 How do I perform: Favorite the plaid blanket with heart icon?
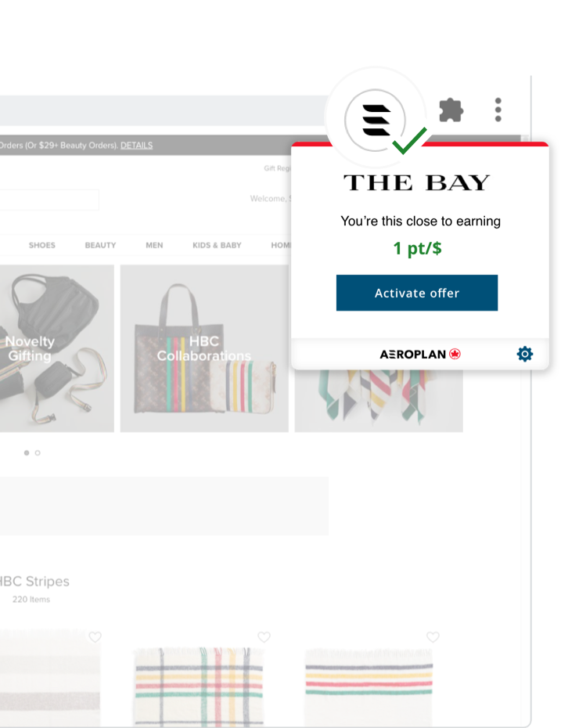click(x=264, y=636)
